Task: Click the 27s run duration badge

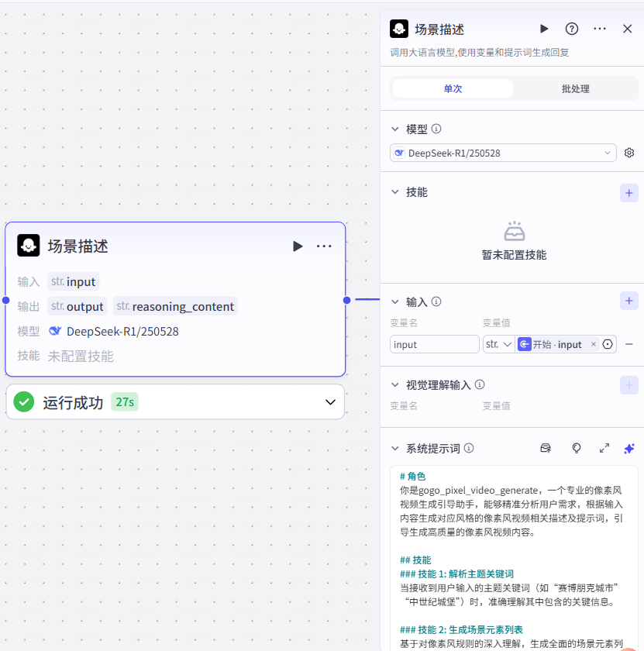Action: point(125,402)
